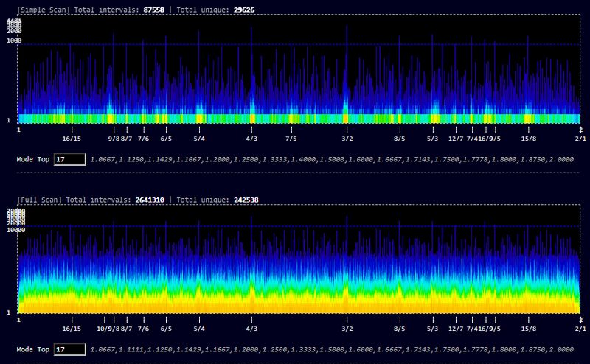Screen dimensions: 590x364
Task: Click the Mode Top label under Simple Scan
Action: tap(33, 159)
